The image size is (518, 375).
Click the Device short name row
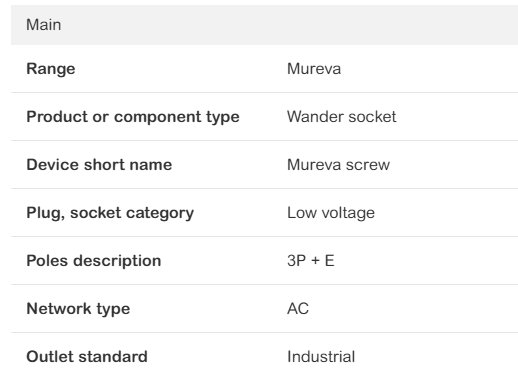pos(264,165)
